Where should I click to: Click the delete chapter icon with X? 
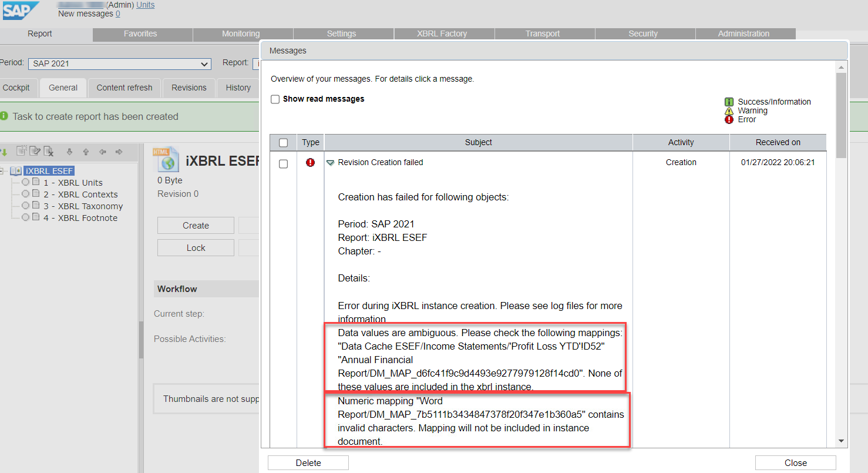49,151
